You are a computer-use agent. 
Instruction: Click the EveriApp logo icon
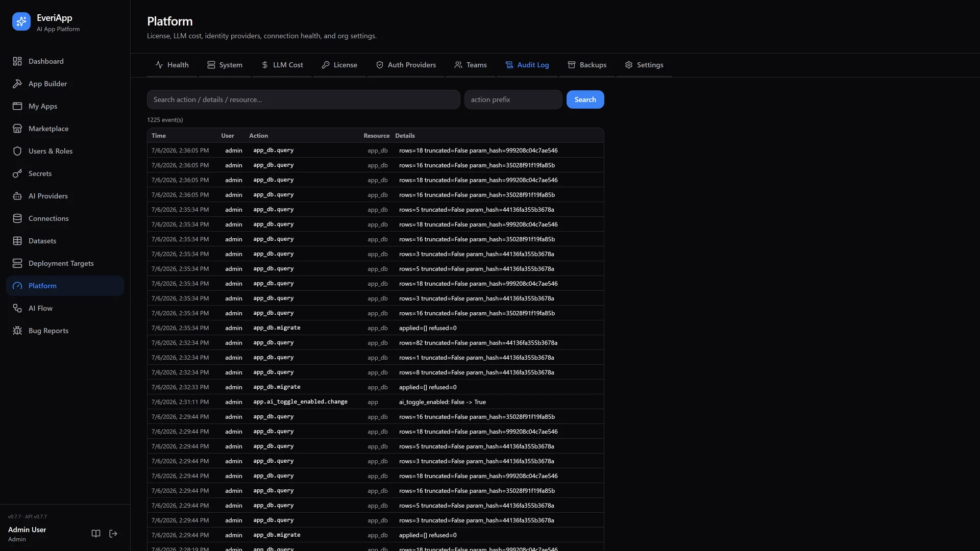click(21, 21)
